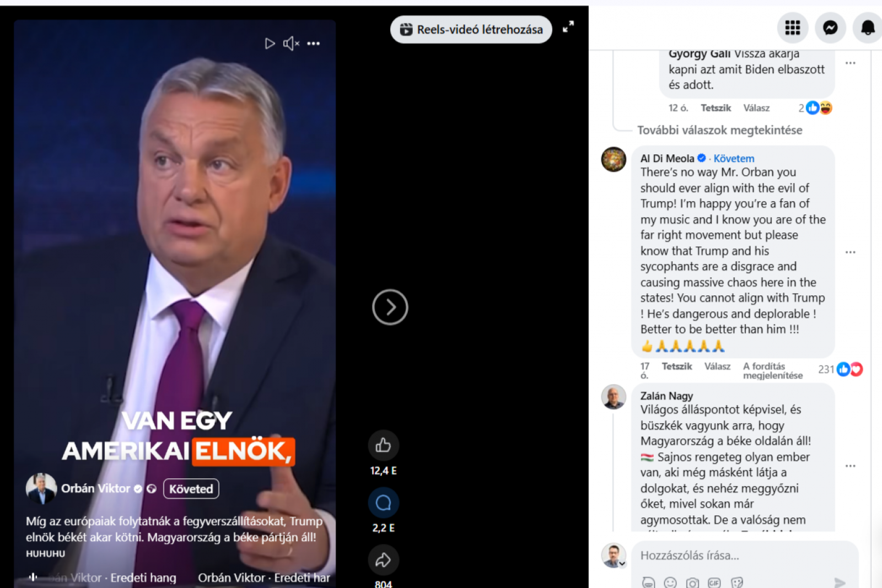Screen dimensions: 882x588
Task: Open reel comments bubble icon
Action: (x=383, y=503)
